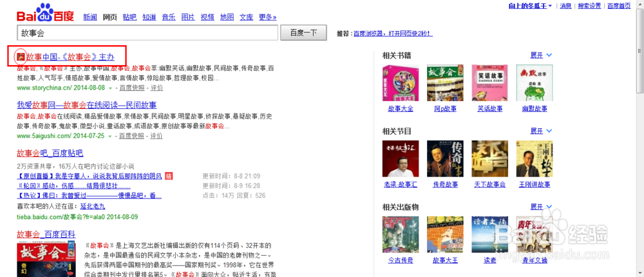Image resolution: width=644 pixels, height=277 pixels.
Task: Click the favicon beside 故事中国 result title
Action: pyautogui.click(x=21, y=56)
